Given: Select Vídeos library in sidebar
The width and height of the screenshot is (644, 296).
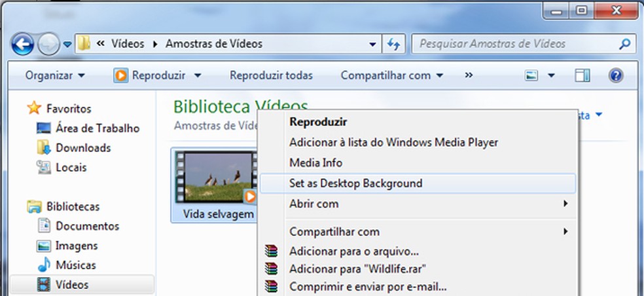Looking at the screenshot, I should (72, 284).
